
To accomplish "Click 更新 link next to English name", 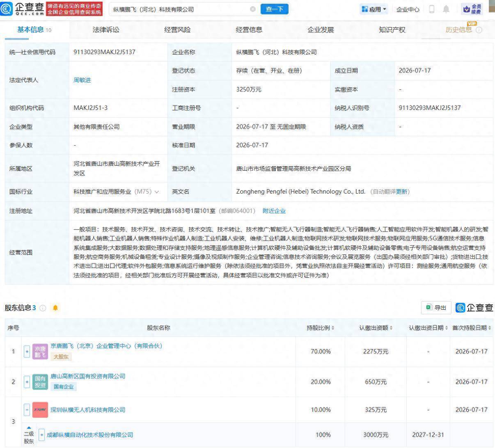I will tap(402, 192).
